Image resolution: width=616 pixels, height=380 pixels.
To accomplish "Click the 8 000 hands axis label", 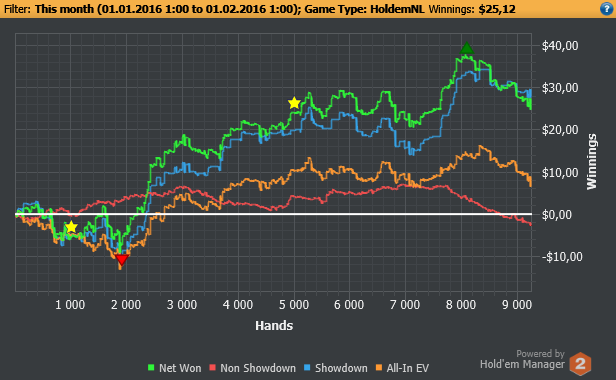I will (460, 305).
